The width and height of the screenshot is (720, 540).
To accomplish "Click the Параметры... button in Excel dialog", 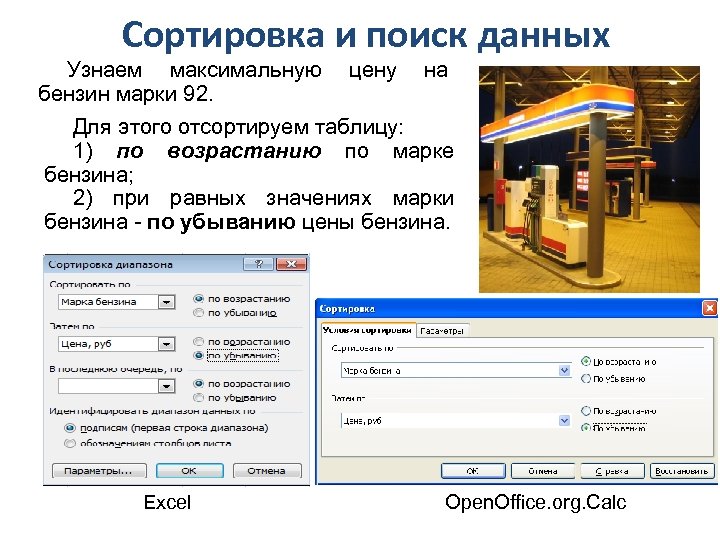I will (x=99, y=471).
